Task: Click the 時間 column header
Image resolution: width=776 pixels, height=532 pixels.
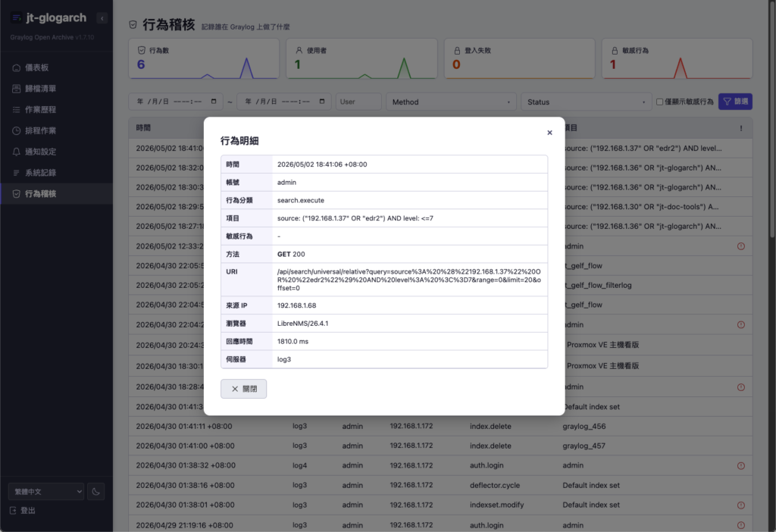Action: click(x=143, y=127)
